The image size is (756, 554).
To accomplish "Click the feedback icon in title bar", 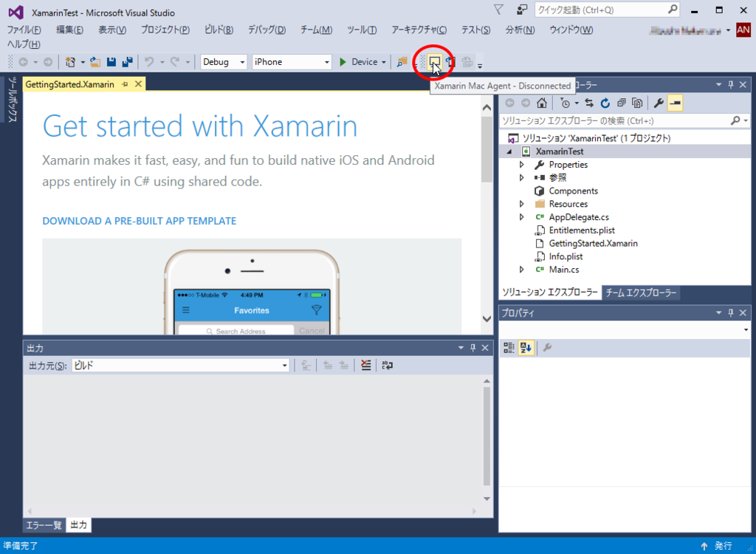I will 522,10.
